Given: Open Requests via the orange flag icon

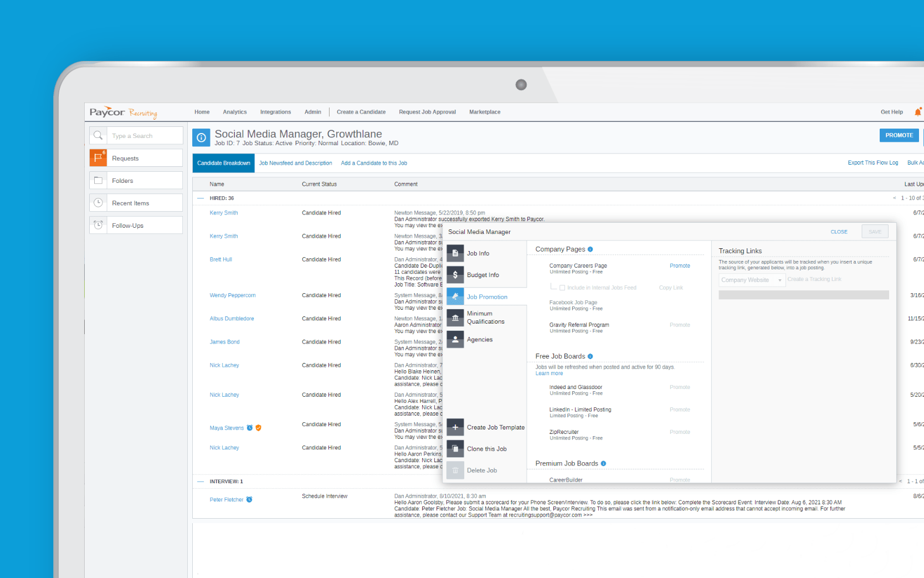Looking at the screenshot, I should coord(98,158).
